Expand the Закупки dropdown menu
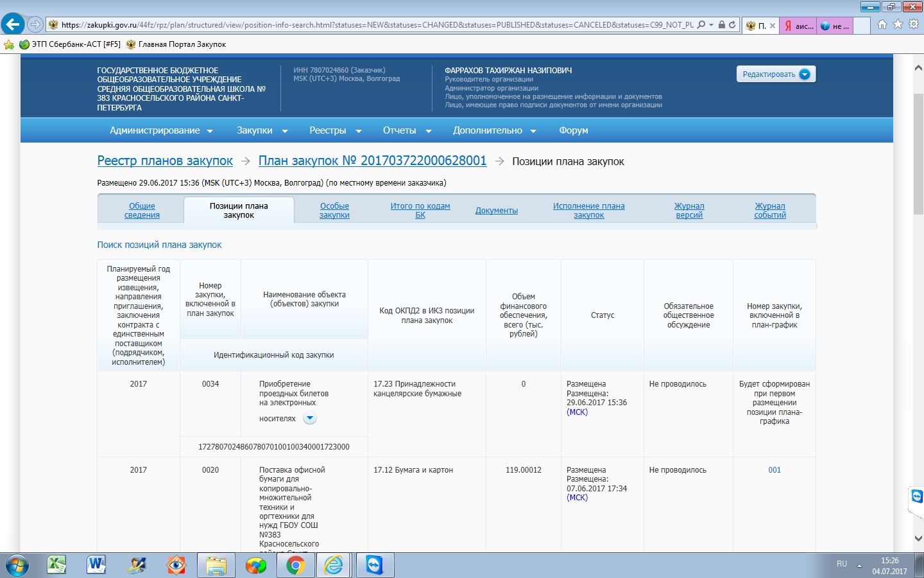This screenshot has width=924, height=578. pos(262,130)
